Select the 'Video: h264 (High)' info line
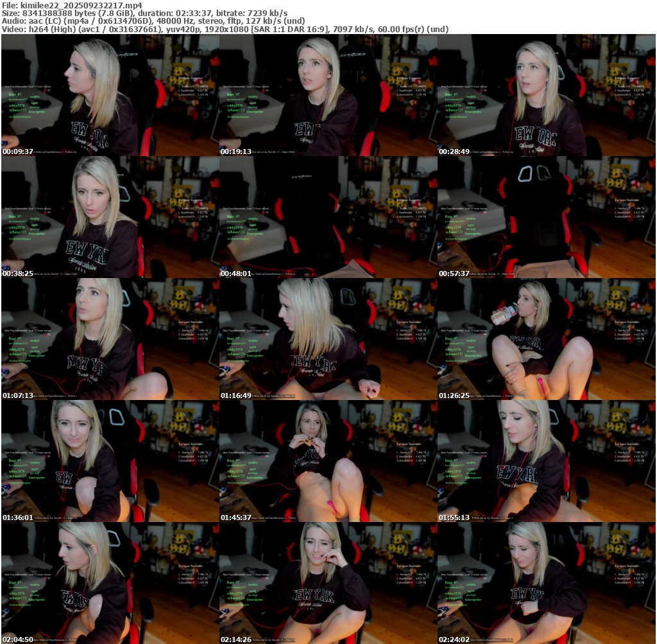This screenshot has height=644, width=657. [225, 29]
